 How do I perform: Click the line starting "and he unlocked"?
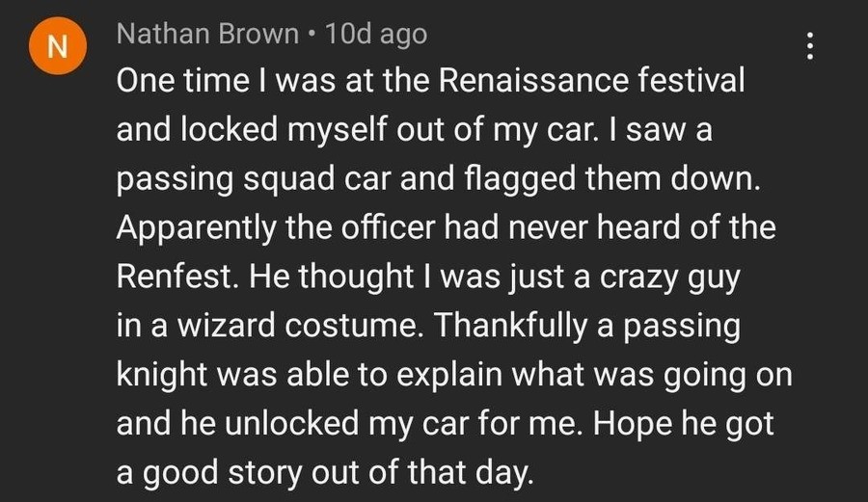pos(446,425)
